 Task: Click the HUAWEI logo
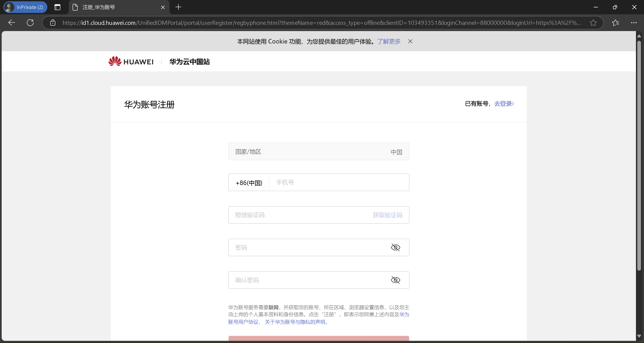[131, 61]
